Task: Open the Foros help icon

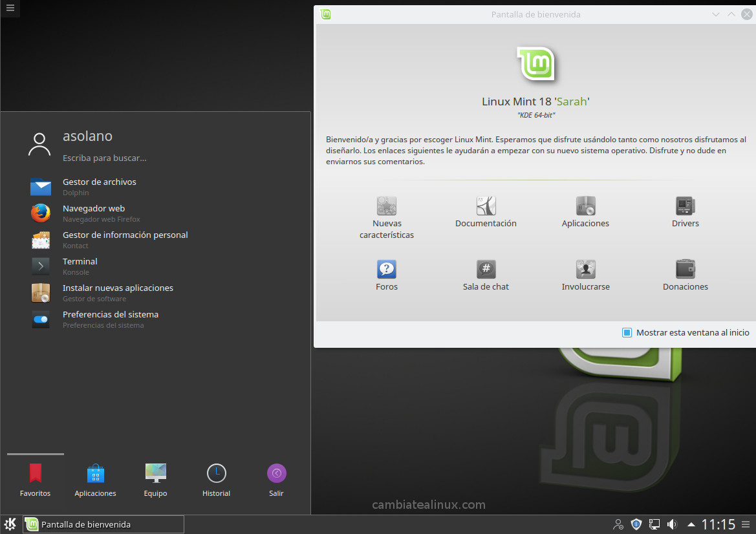Action: point(387,269)
